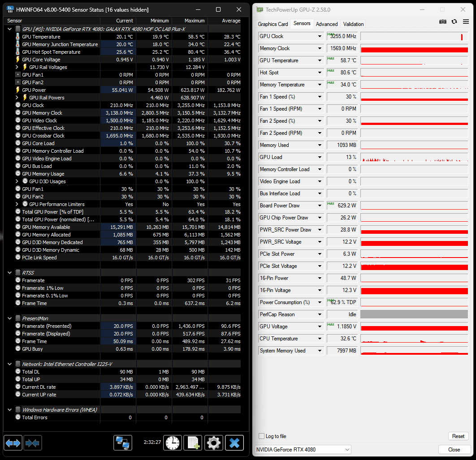Click the Framerate (Presented) row label
476x460 pixels.
point(47,326)
